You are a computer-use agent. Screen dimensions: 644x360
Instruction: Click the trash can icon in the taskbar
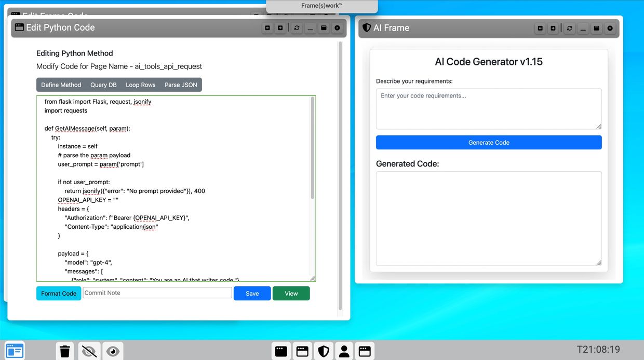click(65, 351)
